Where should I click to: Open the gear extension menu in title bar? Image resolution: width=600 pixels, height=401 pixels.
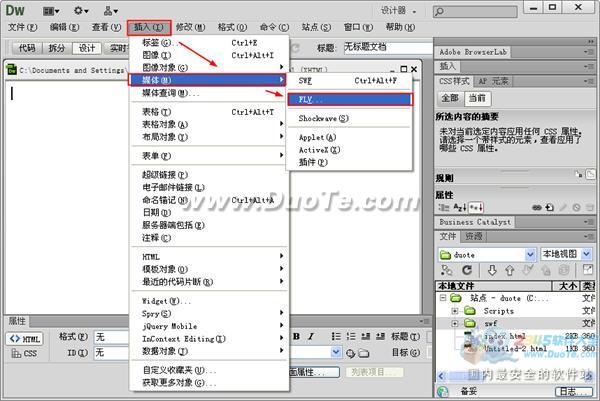point(81,11)
